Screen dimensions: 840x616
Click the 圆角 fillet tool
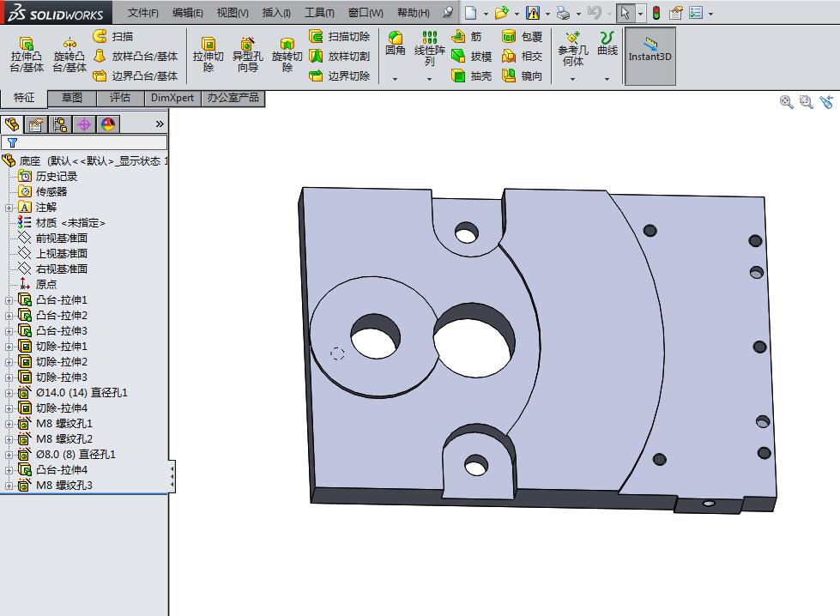(x=396, y=43)
